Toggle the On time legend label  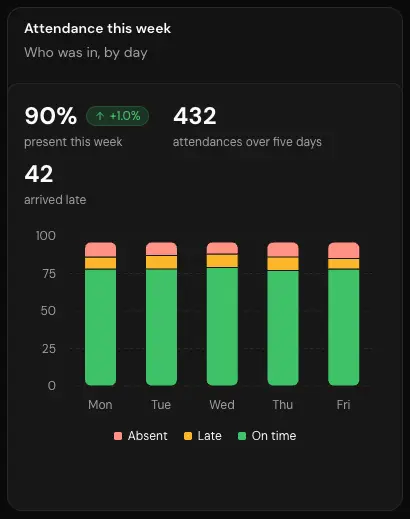[274, 436]
